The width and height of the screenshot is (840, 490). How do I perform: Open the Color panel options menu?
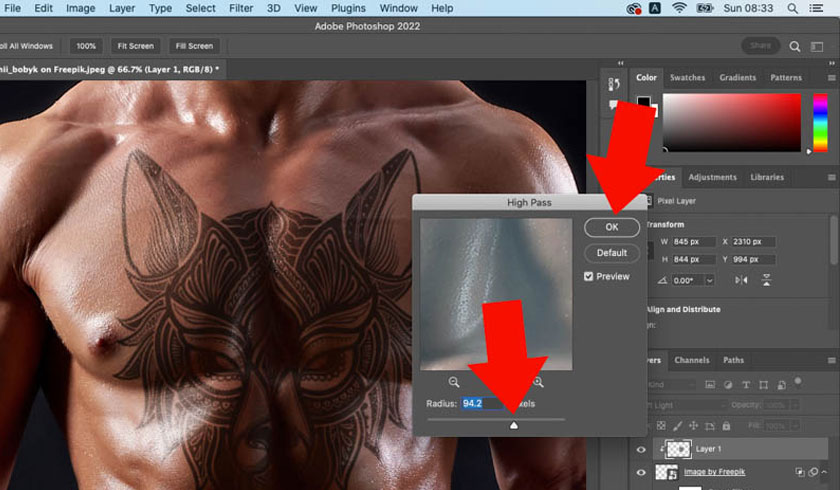click(832, 77)
